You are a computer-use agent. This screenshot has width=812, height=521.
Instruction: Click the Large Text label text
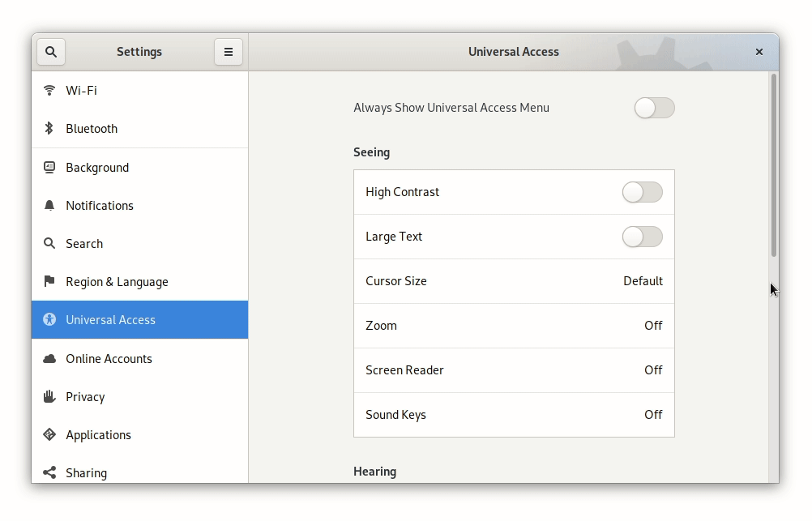394,237
